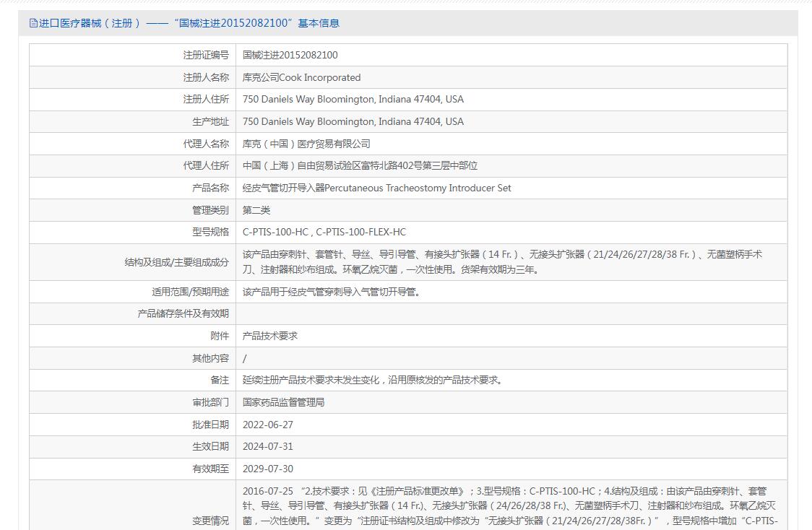The width and height of the screenshot is (812, 530).
Task: Select C-PTIS-100-HC , C-PTIS-100-FLEX-HC model value
Action: pos(324,231)
